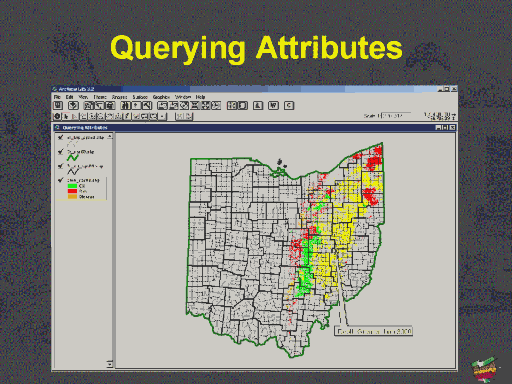The image size is (512, 384).
Task: Click the Scale input field
Action: tap(396, 116)
